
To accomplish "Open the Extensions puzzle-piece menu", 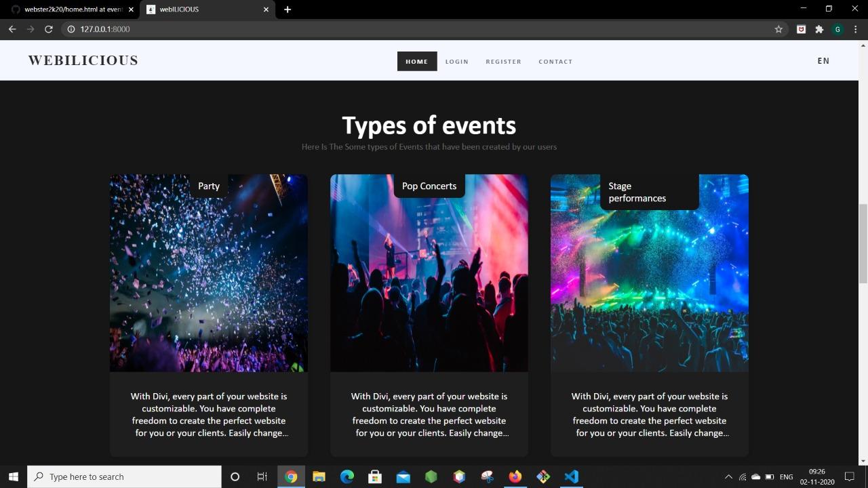I will (819, 29).
